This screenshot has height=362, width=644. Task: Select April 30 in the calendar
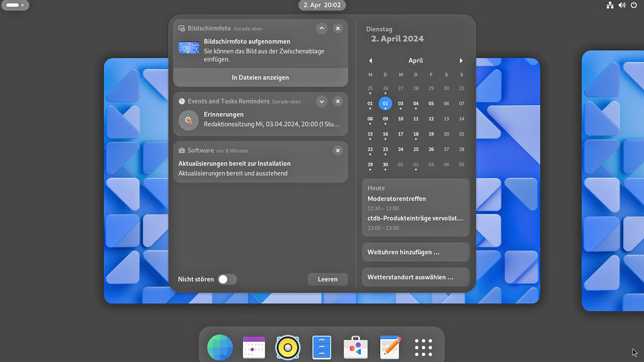pyautogui.click(x=385, y=165)
